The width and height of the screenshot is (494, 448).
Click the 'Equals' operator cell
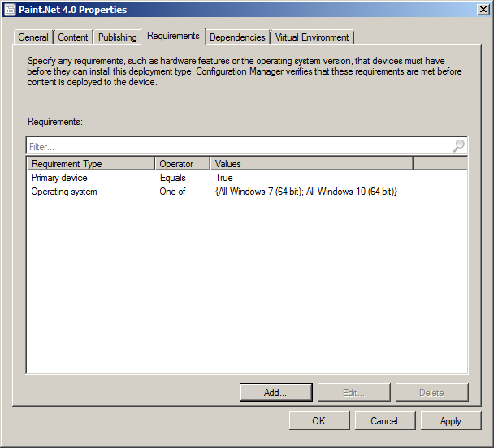(x=172, y=178)
